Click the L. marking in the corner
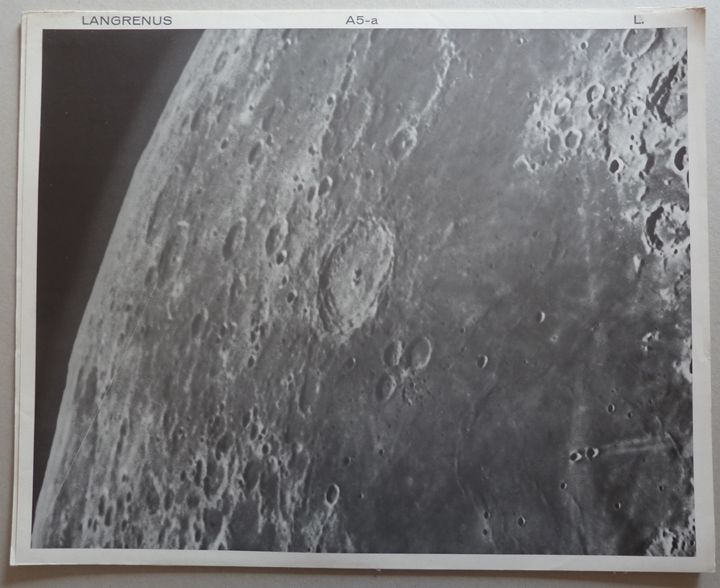 (639, 20)
